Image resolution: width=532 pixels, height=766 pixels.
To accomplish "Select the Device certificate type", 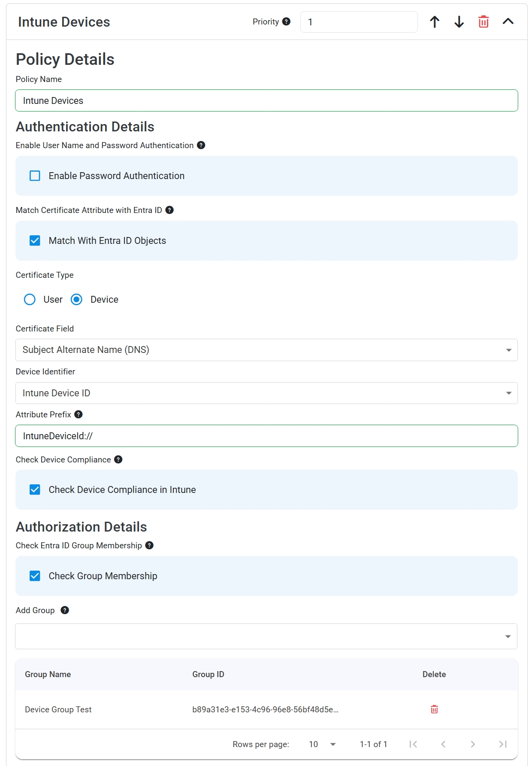I will point(76,299).
